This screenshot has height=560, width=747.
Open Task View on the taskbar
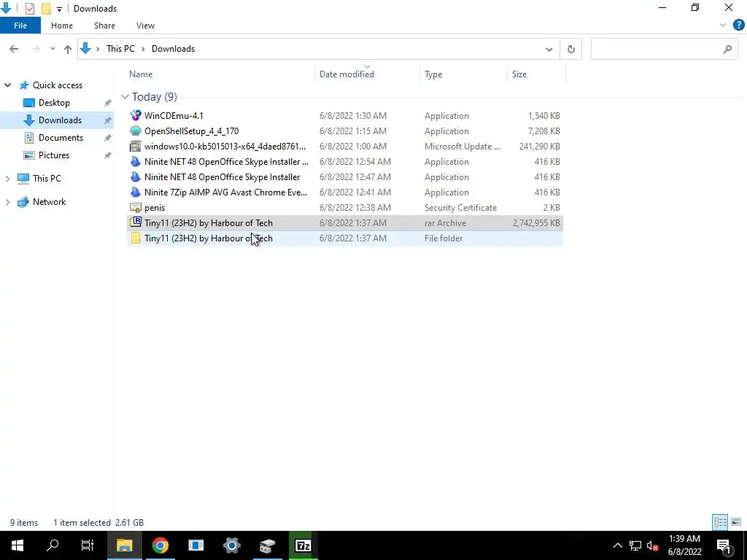pyautogui.click(x=88, y=545)
